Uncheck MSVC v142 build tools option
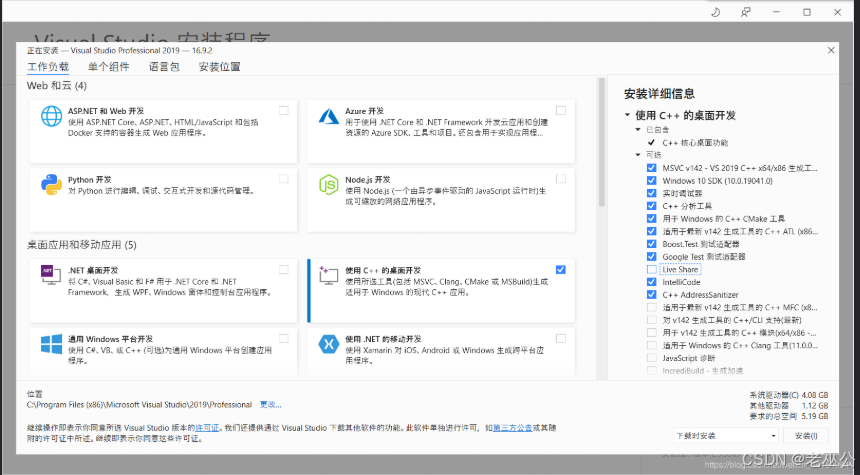Screen dimensions: 860x475 pyautogui.click(x=652, y=168)
